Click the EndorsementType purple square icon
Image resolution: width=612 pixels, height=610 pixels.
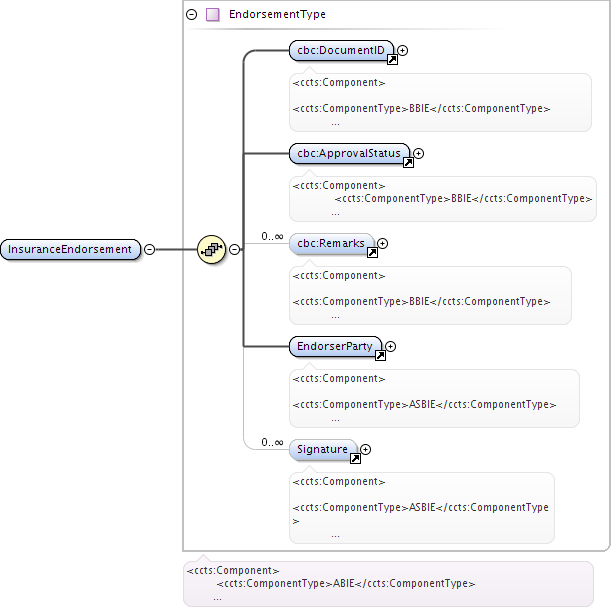click(213, 14)
